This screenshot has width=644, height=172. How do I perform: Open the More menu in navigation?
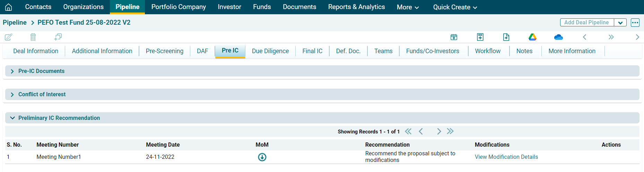408,7
